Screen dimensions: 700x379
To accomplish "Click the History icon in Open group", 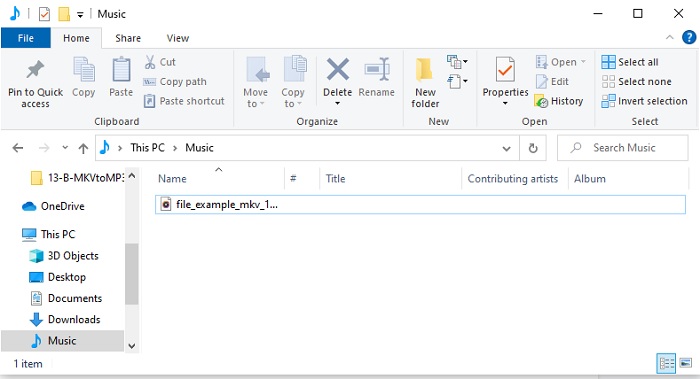I will click(541, 101).
